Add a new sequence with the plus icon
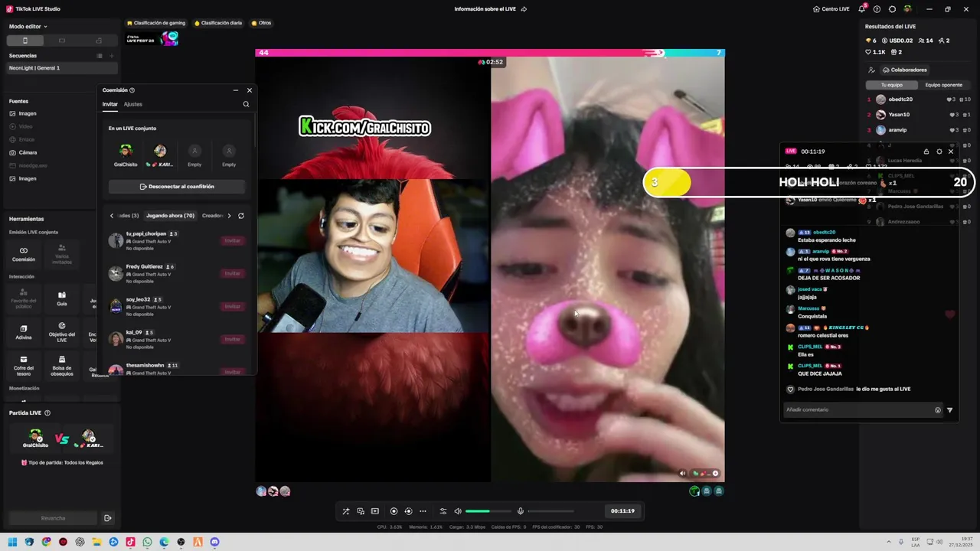The width and height of the screenshot is (980, 551). [x=111, y=56]
